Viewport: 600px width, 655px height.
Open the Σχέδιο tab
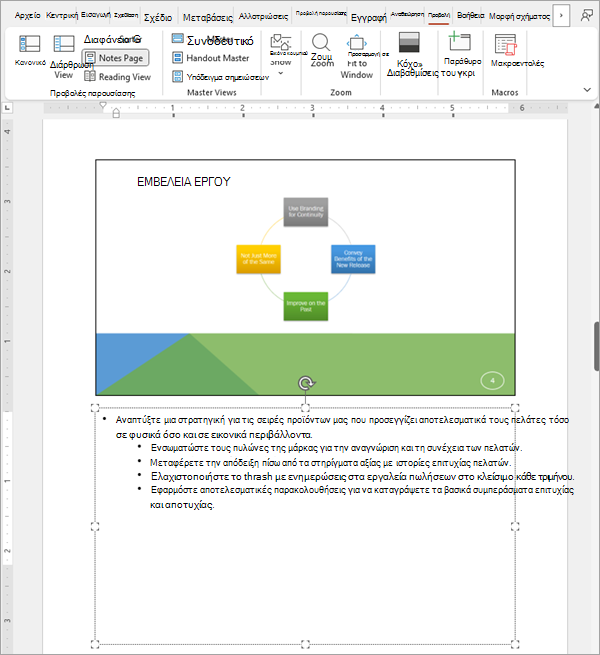pos(158,18)
